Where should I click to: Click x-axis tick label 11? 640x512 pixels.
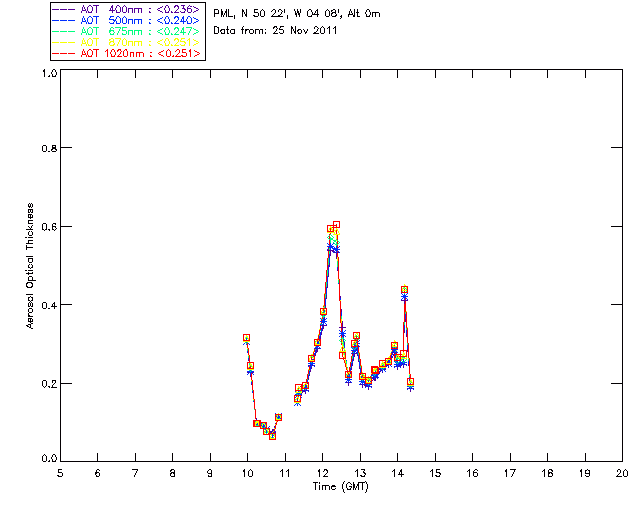click(x=285, y=474)
